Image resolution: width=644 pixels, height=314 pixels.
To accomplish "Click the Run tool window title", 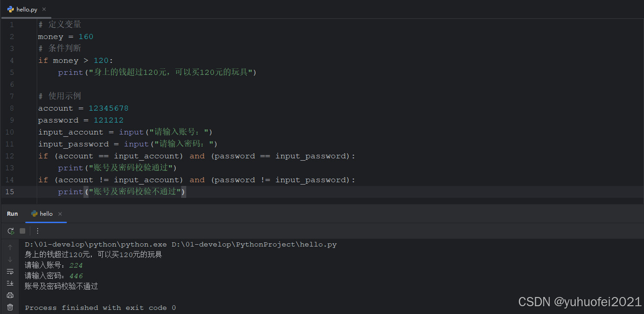I will click(12, 214).
